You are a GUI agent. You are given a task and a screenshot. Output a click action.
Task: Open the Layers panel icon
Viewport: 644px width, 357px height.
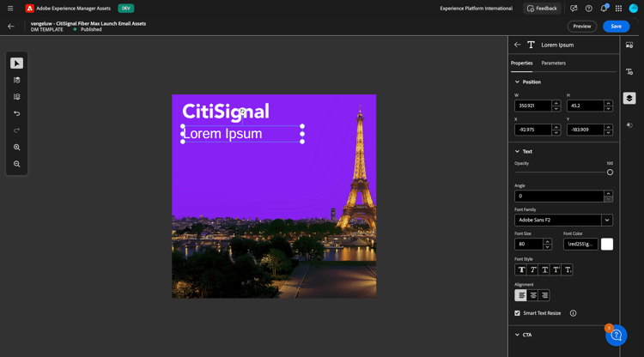pos(629,98)
